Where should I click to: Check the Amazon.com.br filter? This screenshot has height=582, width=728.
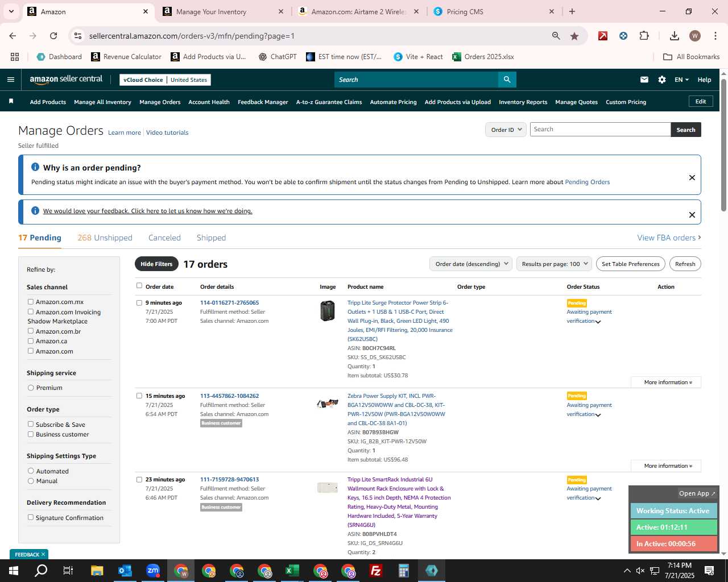coord(31,331)
